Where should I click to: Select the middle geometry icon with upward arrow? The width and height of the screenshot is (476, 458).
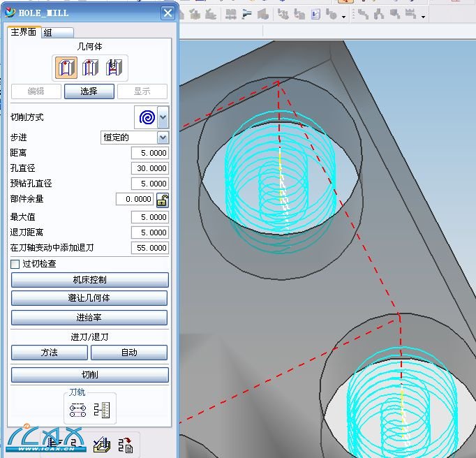[90, 68]
